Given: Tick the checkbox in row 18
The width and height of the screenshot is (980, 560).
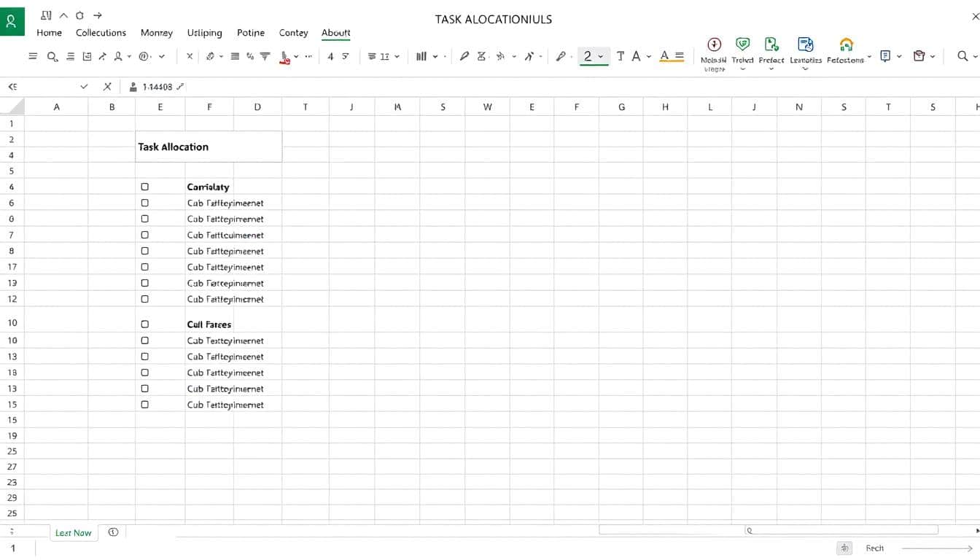Looking at the screenshot, I should [x=144, y=373].
